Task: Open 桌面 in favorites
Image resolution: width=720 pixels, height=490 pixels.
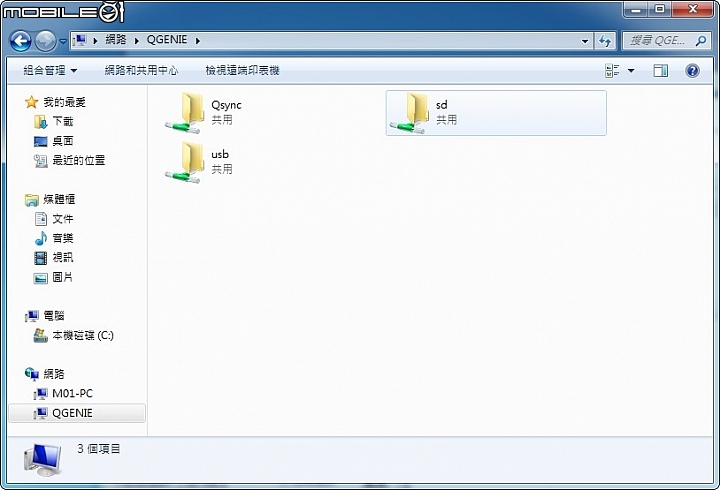Action: [63, 141]
